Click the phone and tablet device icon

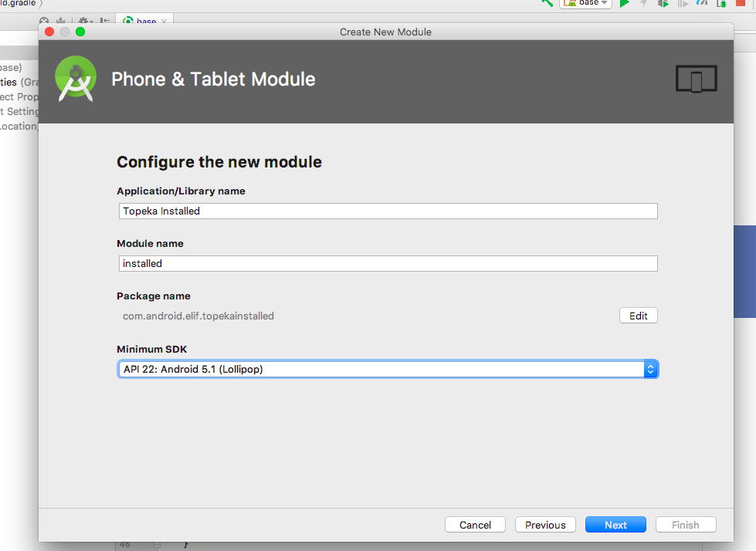(696, 79)
